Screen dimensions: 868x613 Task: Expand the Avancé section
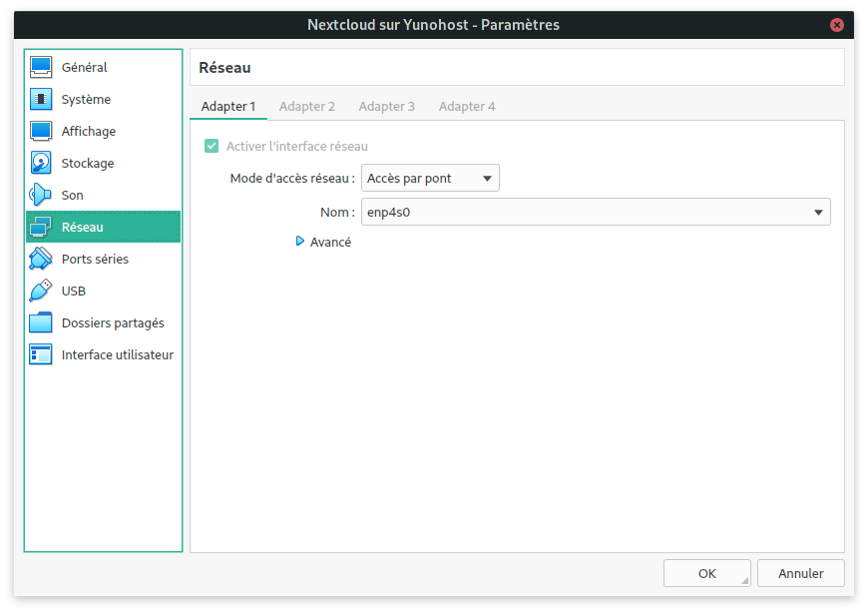(x=323, y=242)
